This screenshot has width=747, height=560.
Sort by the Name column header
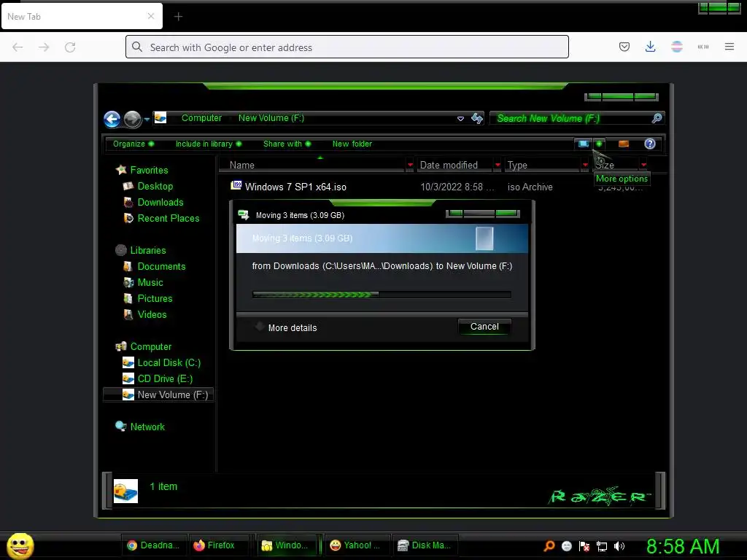[312, 166]
